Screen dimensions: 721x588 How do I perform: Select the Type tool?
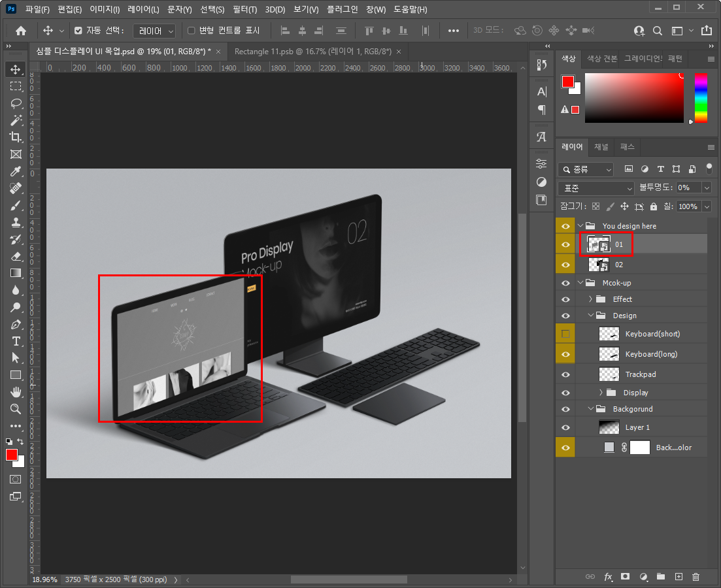coord(16,341)
